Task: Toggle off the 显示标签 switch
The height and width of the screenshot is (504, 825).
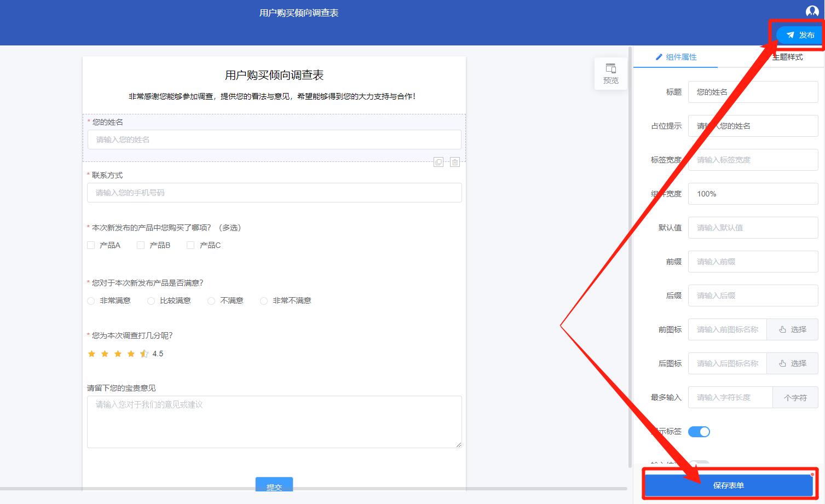Action: (x=699, y=431)
